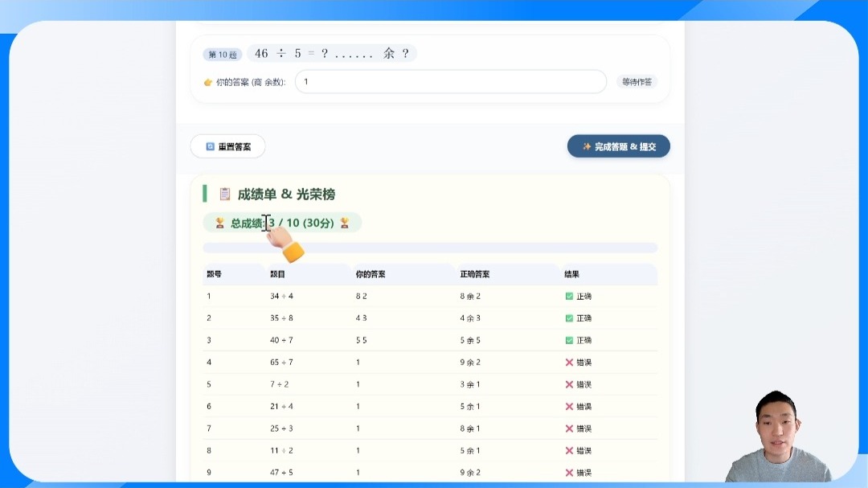Click the score progress bar
Viewport: 868px width, 488px height.
tap(430, 248)
